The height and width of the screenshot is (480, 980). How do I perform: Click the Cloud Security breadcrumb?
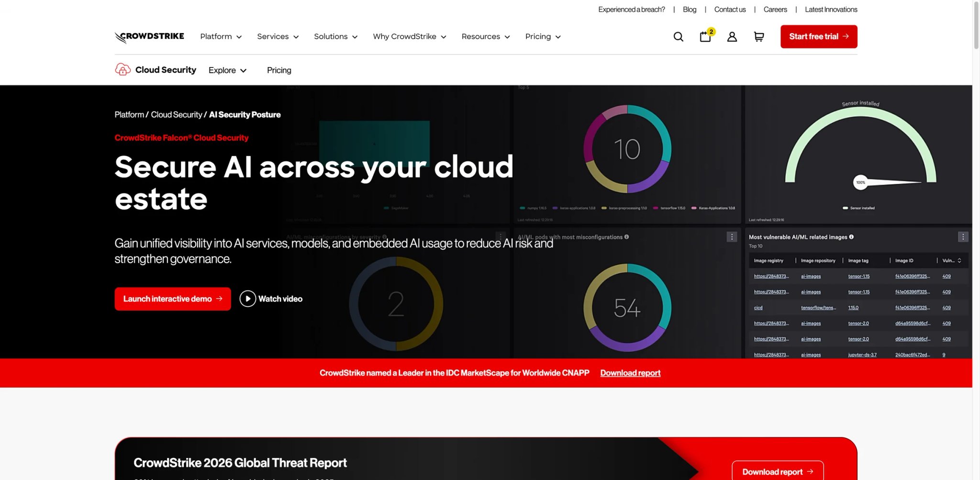pyautogui.click(x=177, y=115)
